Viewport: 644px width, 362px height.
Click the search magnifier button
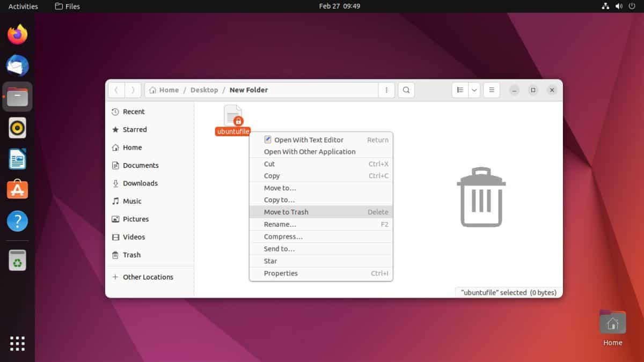click(x=406, y=90)
